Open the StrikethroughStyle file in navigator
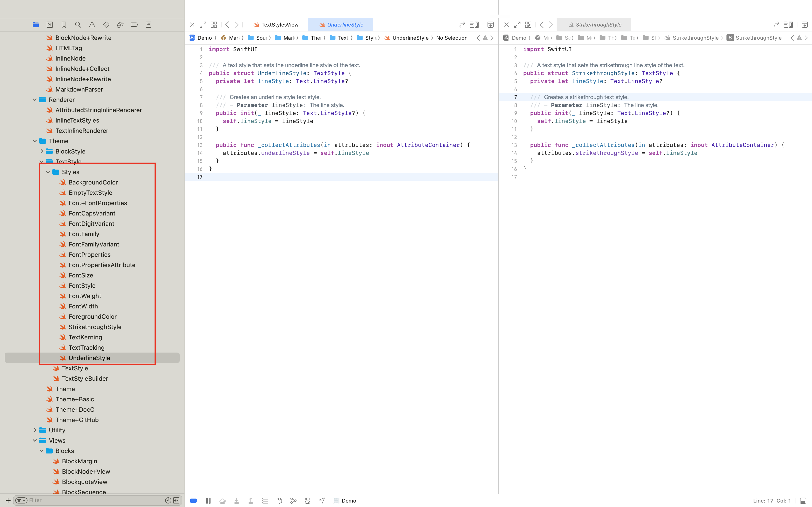This screenshot has width=812, height=507. click(95, 326)
